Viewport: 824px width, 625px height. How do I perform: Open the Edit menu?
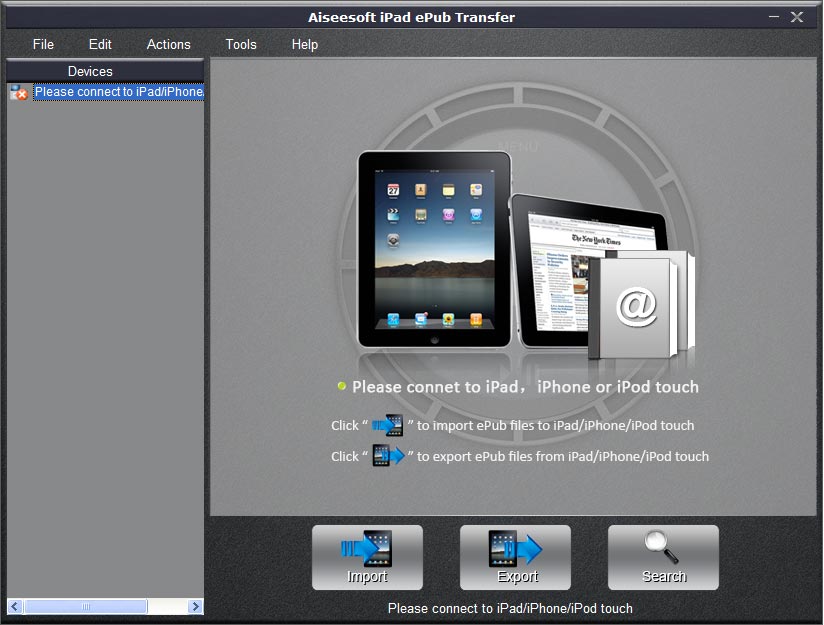point(100,44)
